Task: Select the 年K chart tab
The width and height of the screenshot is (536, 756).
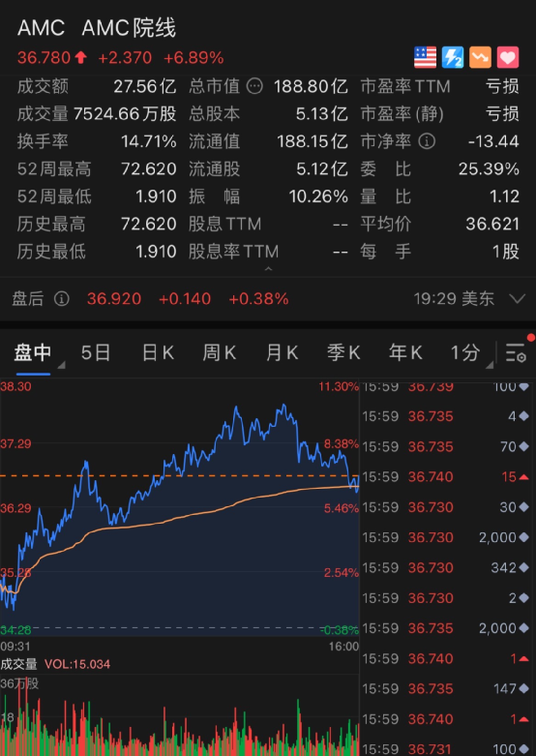Action: (x=405, y=353)
